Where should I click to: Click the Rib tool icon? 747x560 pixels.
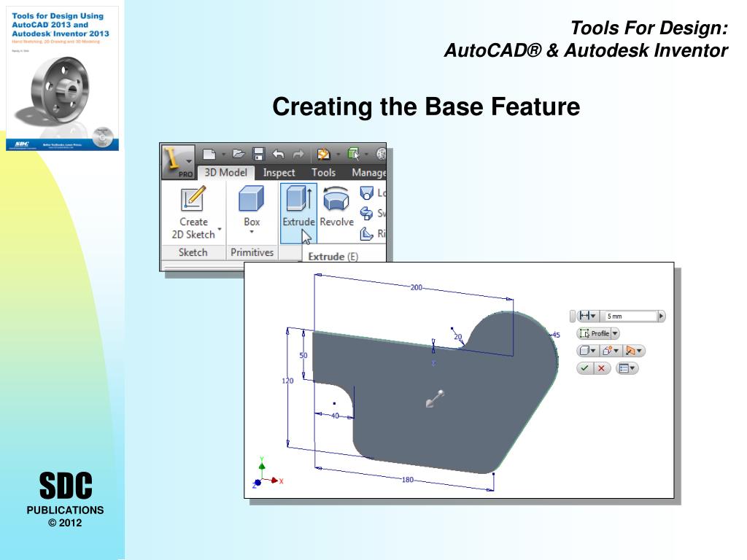tap(366, 233)
